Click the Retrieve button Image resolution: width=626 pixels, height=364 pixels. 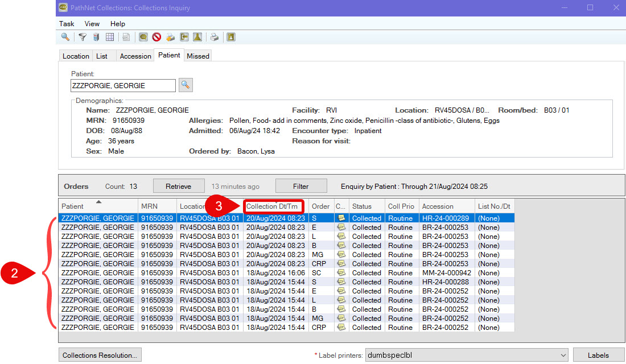pyautogui.click(x=179, y=187)
